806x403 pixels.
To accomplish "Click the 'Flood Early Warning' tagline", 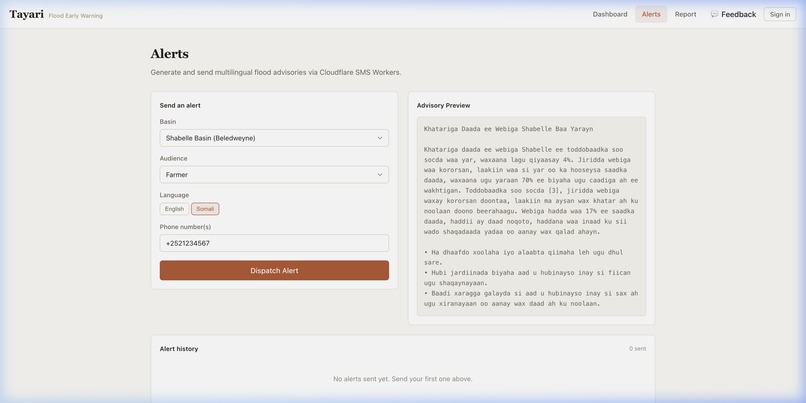I will tap(76, 16).
